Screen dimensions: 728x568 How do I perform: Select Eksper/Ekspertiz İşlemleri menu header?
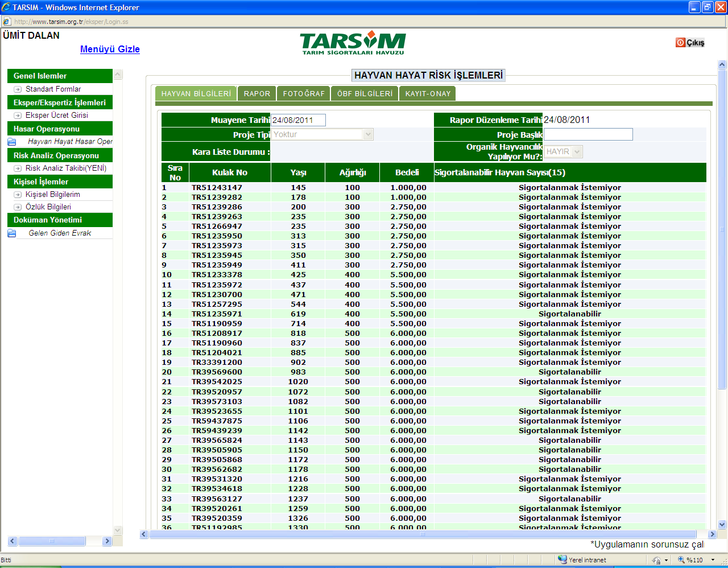point(60,102)
